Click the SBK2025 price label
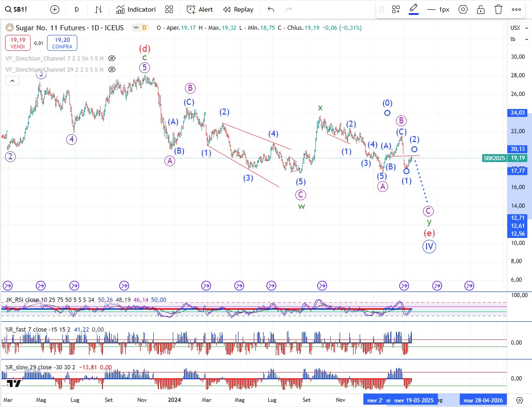This screenshot has width=532, height=407. (x=494, y=158)
